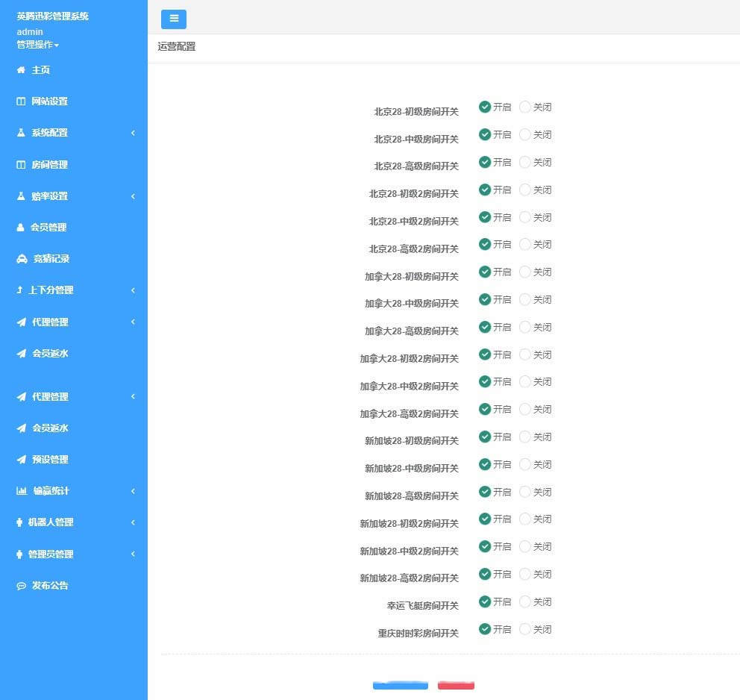Open the 管理操作 dropdown under admin
Viewport: 740px width, 700px height.
coord(38,45)
